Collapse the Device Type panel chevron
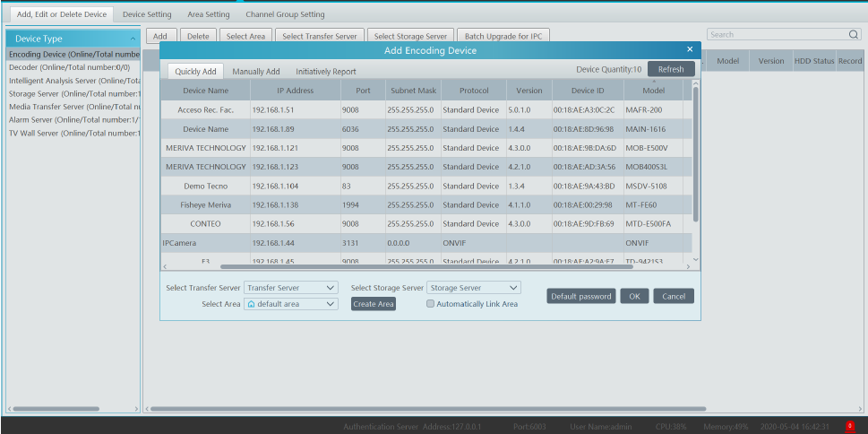The width and height of the screenshot is (868, 434). (133, 39)
